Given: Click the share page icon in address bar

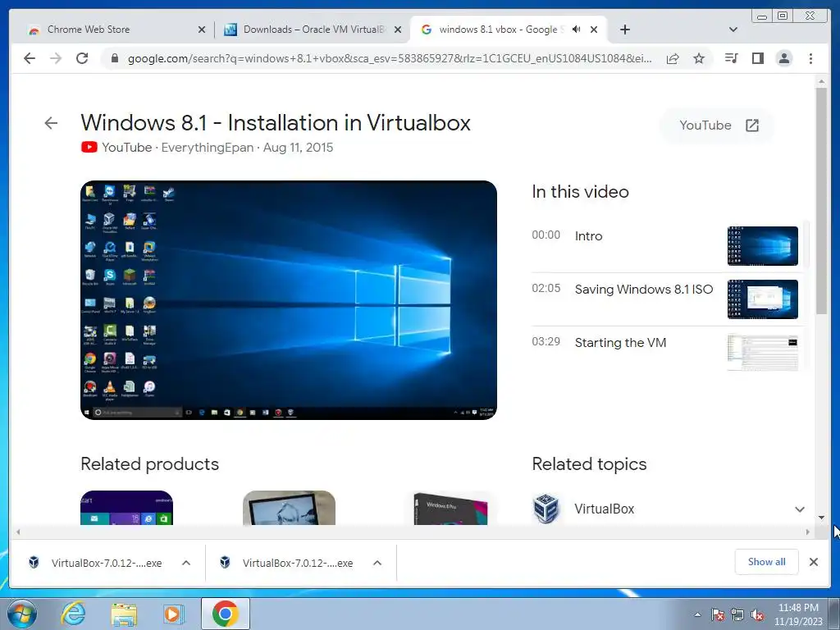Looking at the screenshot, I should [673, 58].
